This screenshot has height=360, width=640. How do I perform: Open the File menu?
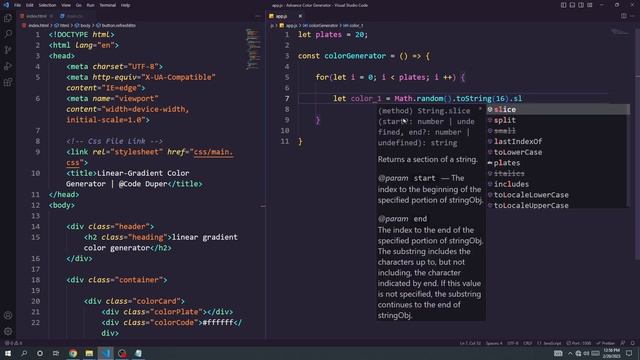tap(17, 5)
